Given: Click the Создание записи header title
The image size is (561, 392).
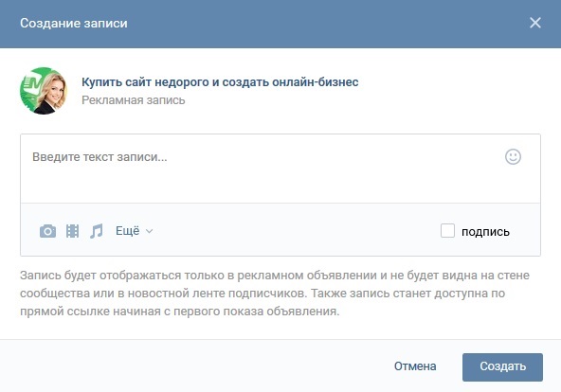Looking at the screenshot, I should 74,24.
